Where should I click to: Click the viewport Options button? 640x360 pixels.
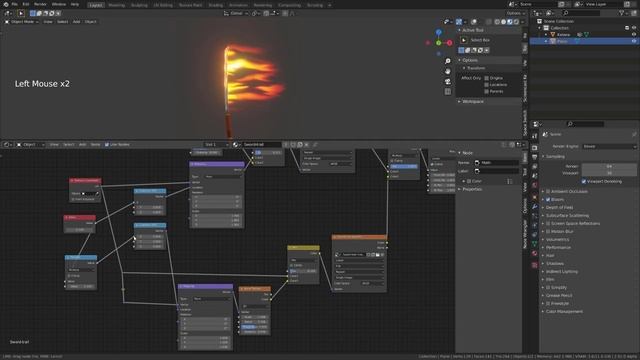(x=515, y=13)
